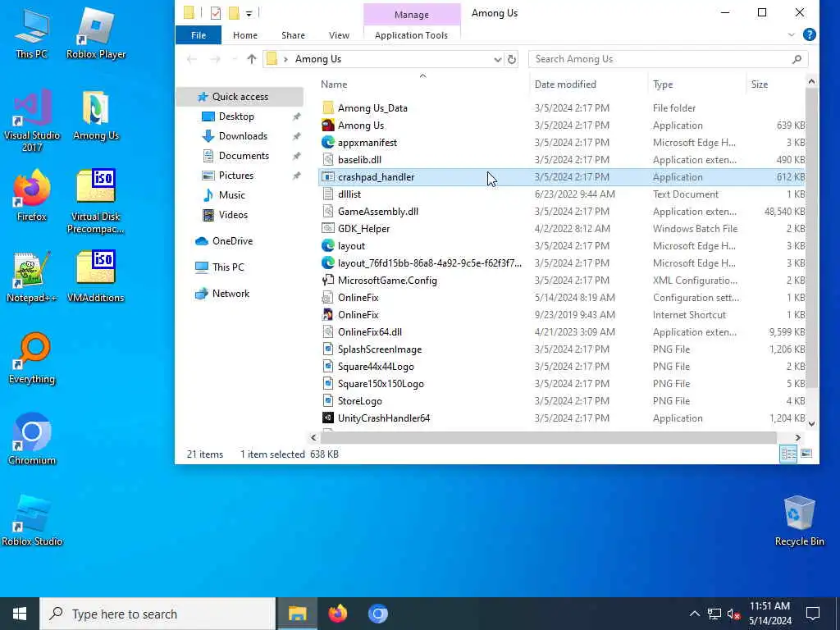Screen dimensions: 840x630
Task: Open Firefox from the taskbar
Action: [x=337, y=614]
